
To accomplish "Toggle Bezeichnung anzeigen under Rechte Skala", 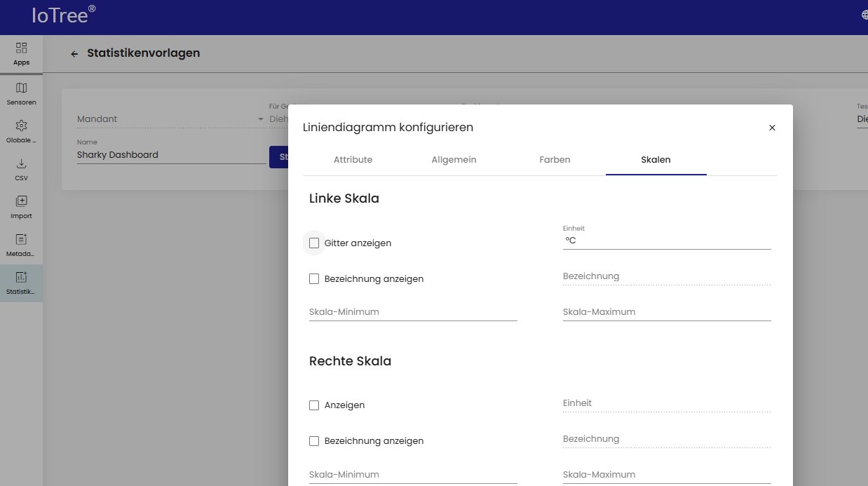I will tap(314, 441).
